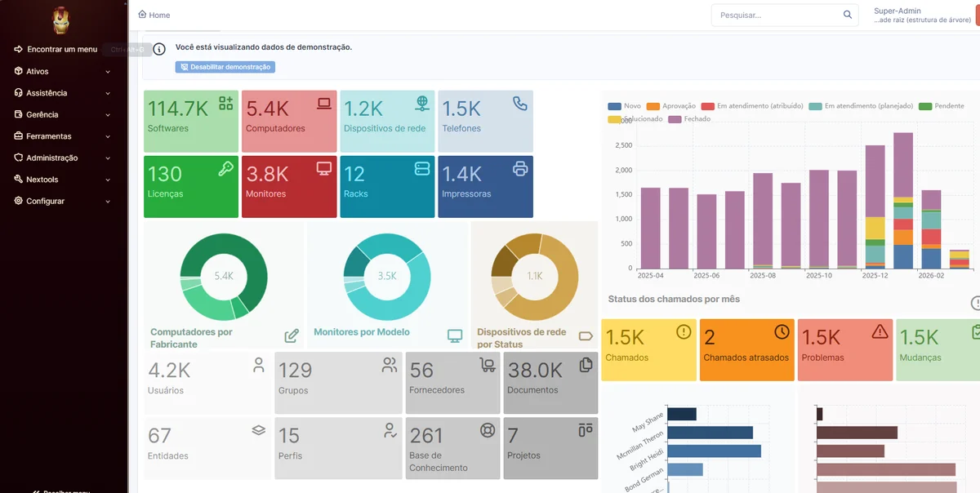The width and height of the screenshot is (980, 493).
Task: Open the Nextools sidebar menu
Action: [x=42, y=180]
